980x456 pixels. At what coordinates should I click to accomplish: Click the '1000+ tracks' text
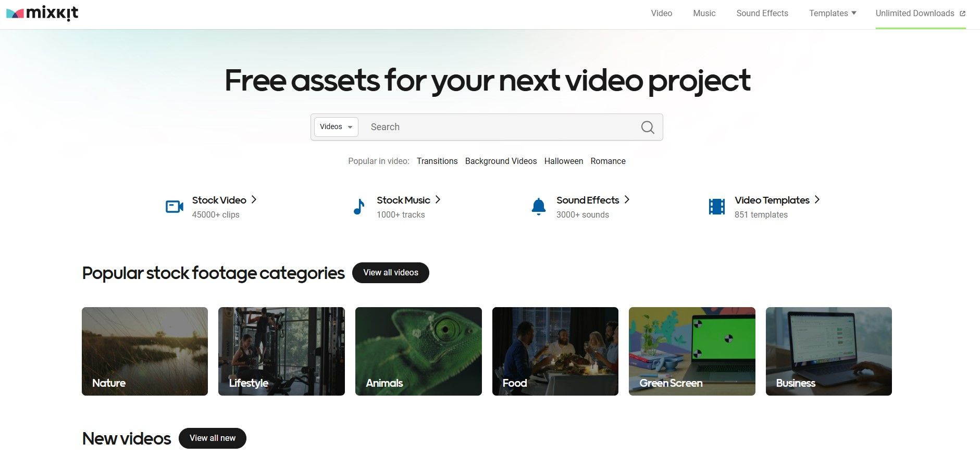[x=401, y=215]
